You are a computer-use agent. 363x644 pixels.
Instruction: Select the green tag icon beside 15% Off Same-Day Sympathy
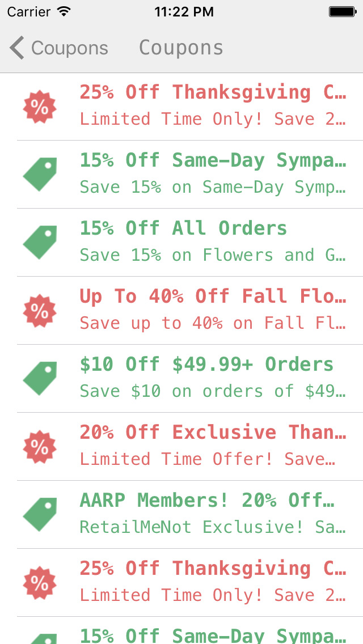(x=39, y=173)
